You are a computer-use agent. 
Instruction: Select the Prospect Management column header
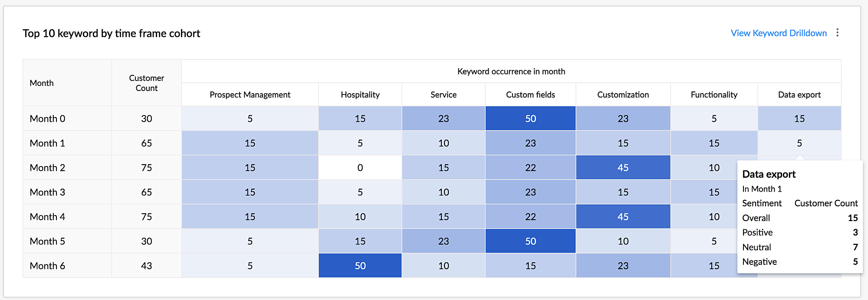point(250,95)
